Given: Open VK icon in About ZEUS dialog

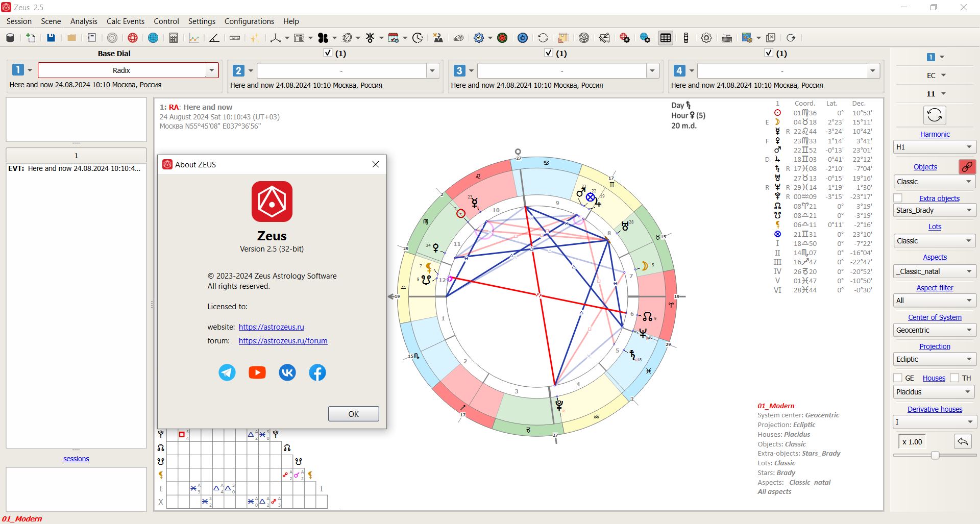Looking at the screenshot, I should pos(287,372).
